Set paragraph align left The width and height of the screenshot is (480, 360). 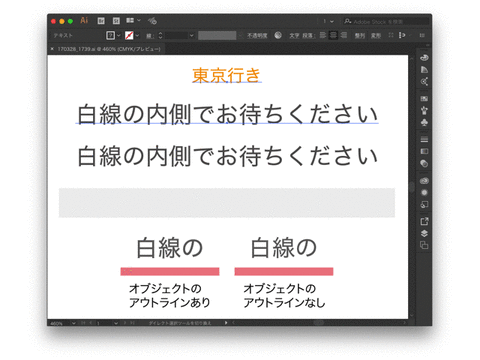[323, 35]
